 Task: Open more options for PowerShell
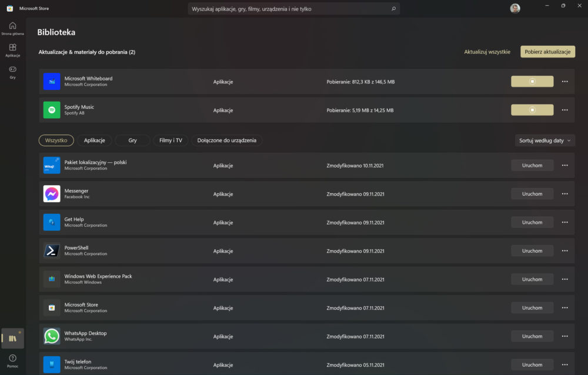pyautogui.click(x=564, y=251)
